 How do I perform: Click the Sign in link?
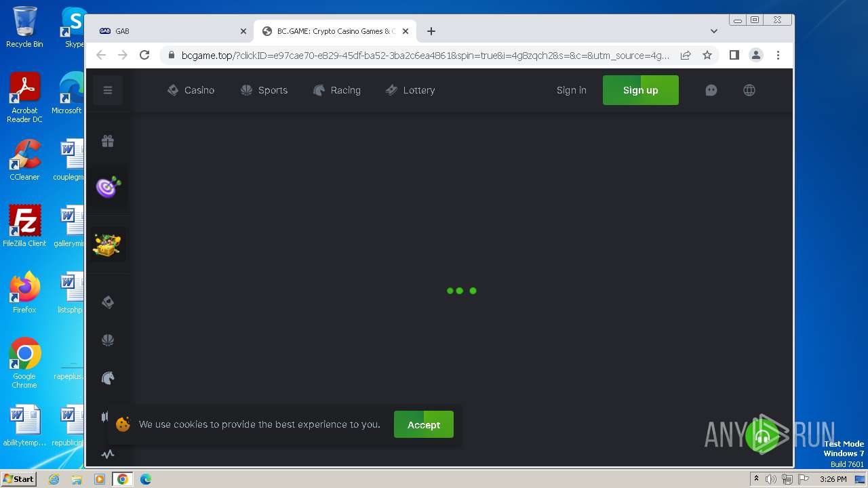click(x=572, y=90)
